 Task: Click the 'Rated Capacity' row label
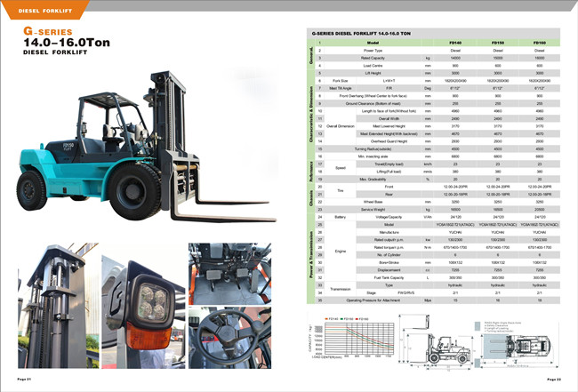pos(373,58)
